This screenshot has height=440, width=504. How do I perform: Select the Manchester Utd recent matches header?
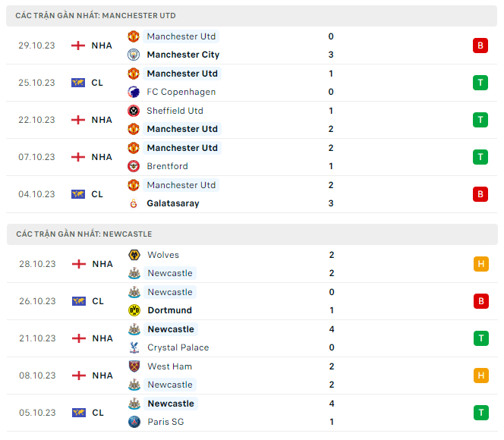point(96,15)
